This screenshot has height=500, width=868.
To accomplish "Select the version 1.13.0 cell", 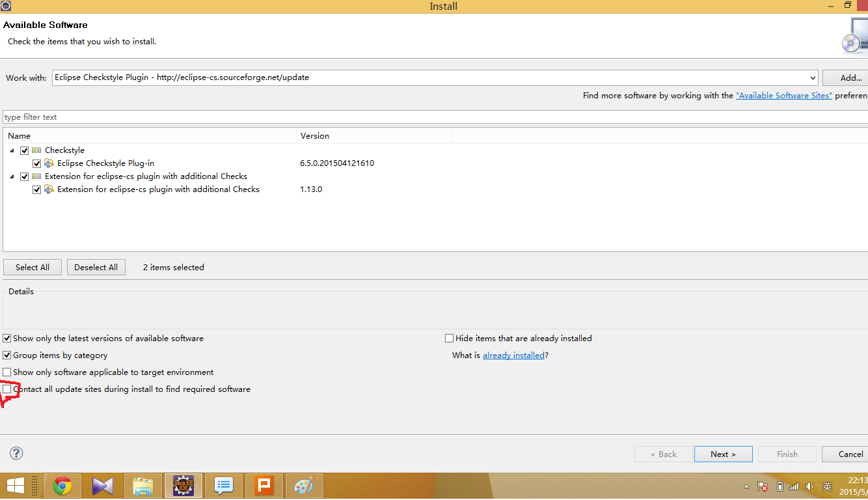I will pos(311,189).
